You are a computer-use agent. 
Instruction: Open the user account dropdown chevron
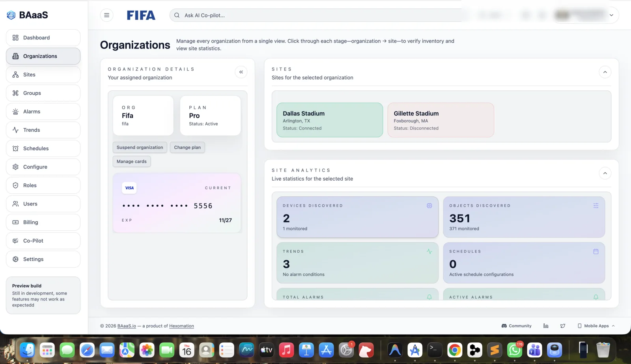point(611,15)
